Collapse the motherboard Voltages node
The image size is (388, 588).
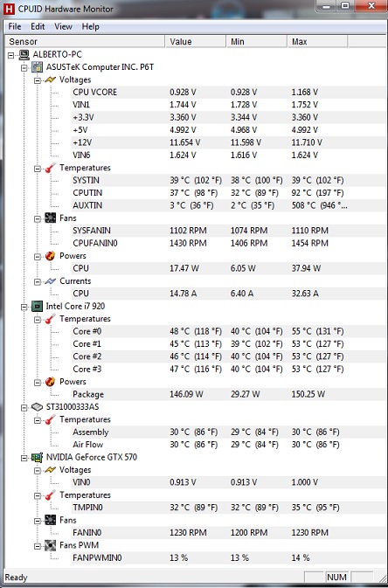(38, 80)
